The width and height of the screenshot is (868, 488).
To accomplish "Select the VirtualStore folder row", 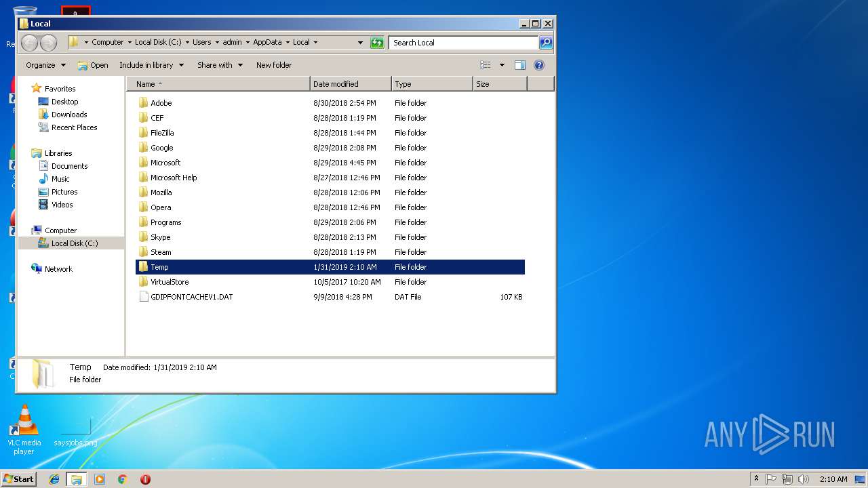I will [330, 282].
